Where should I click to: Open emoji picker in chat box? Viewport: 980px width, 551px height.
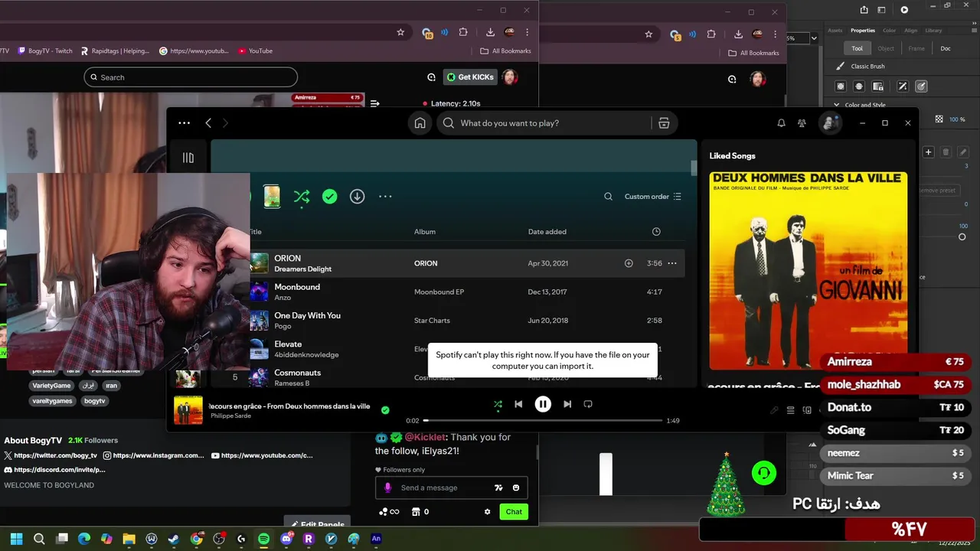[516, 487]
